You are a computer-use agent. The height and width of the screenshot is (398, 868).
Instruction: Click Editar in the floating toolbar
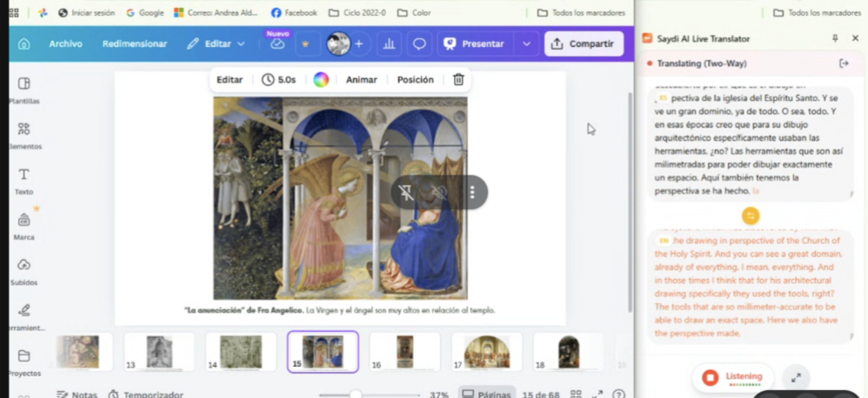[230, 80]
